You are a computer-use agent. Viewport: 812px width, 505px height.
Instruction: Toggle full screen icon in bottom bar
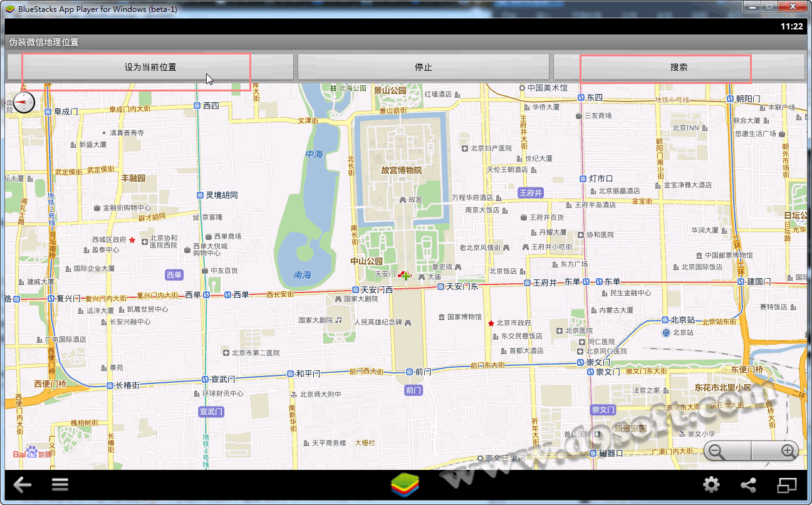786,484
